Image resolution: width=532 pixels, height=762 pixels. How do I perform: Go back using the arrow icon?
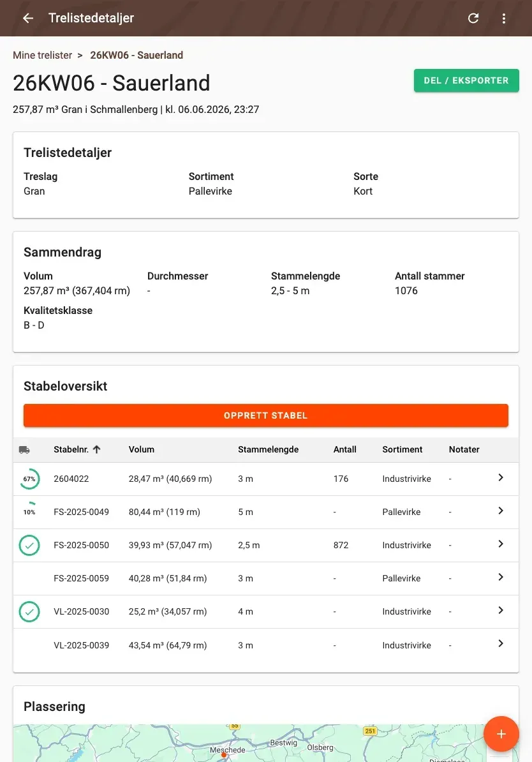tap(28, 18)
